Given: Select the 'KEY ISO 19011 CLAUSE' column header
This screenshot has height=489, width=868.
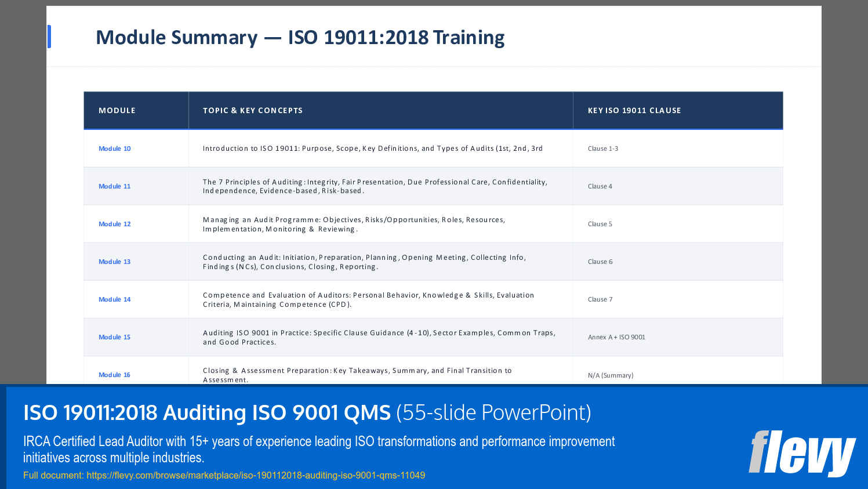Looking at the screenshot, I should [x=634, y=110].
